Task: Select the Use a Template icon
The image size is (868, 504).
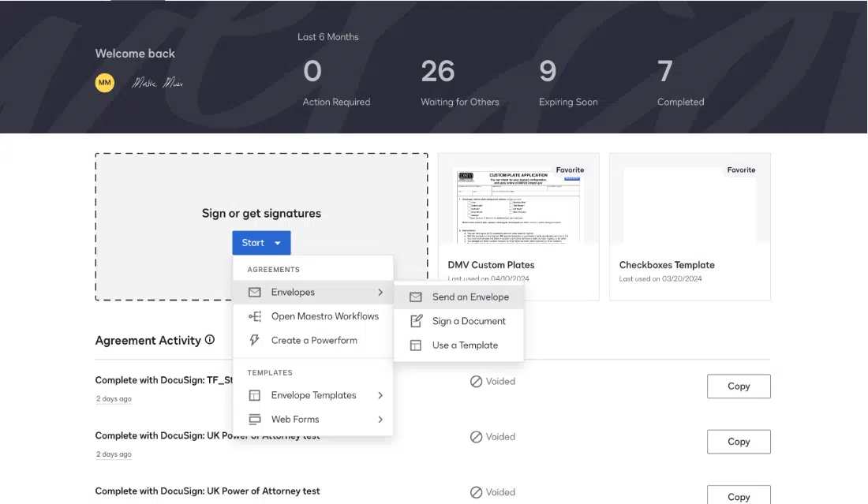Action: pos(414,345)
